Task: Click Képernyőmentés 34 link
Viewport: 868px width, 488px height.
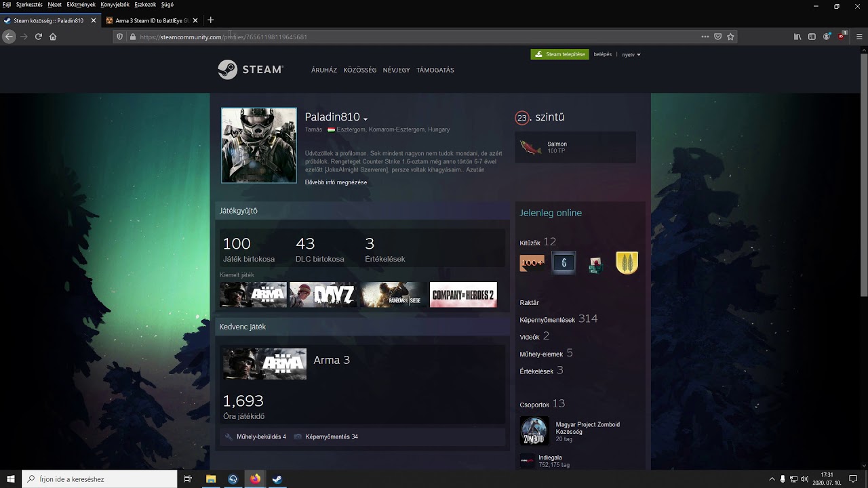Action: [332, 436]
